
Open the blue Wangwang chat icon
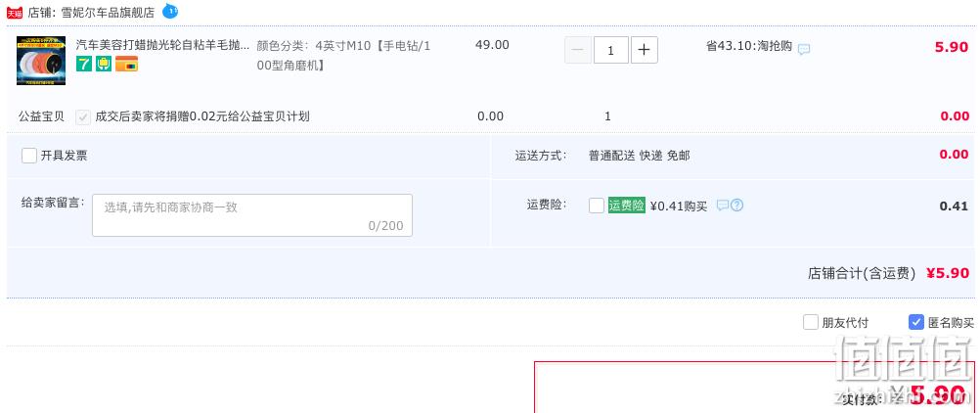pyautogui.click(x=169, y=11)
